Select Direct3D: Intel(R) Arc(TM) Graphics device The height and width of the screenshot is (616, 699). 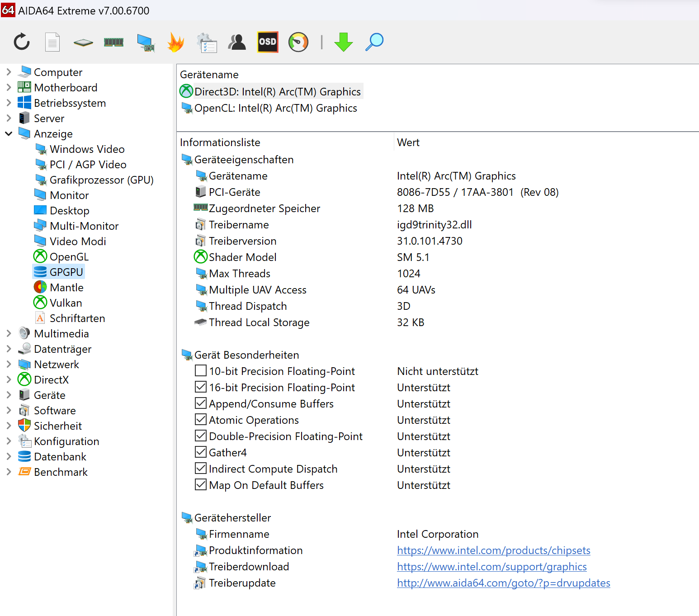270,91
